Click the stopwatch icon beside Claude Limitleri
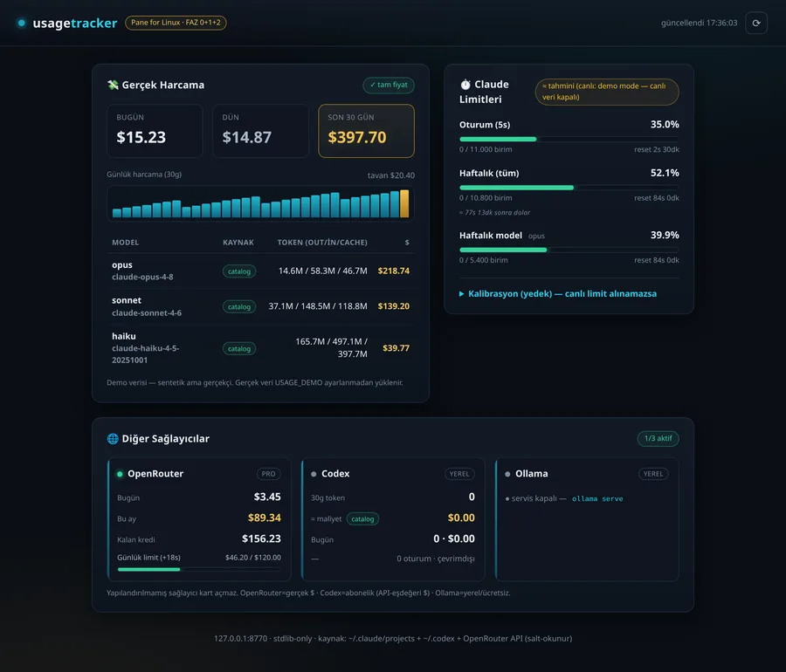The width and height of the screenshot is (786, 672). tap(465, 84)
